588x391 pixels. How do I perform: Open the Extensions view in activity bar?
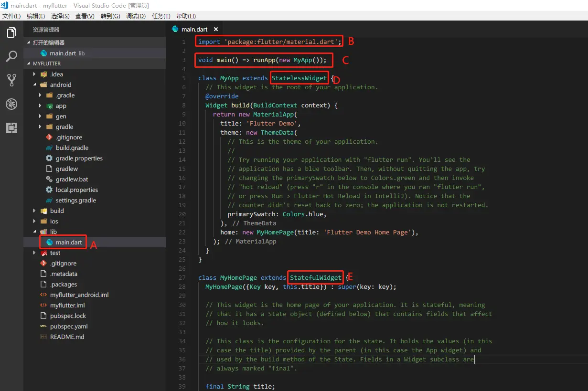(x=11, y=127)
